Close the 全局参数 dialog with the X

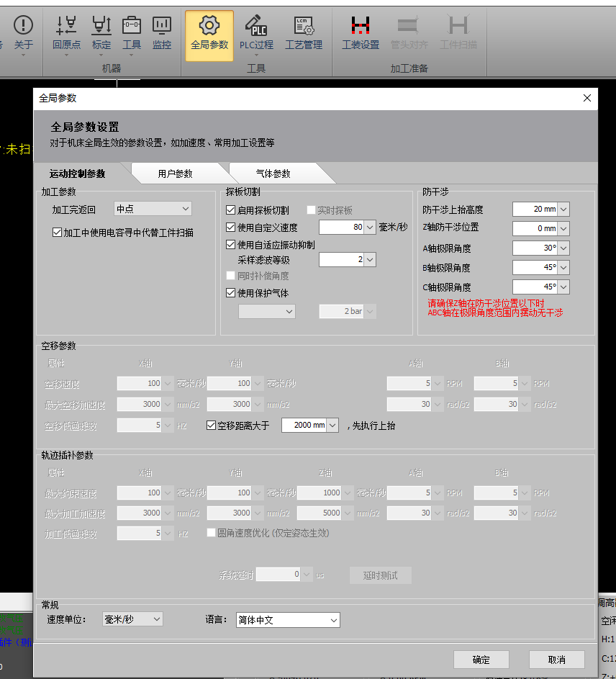[587, 98]
